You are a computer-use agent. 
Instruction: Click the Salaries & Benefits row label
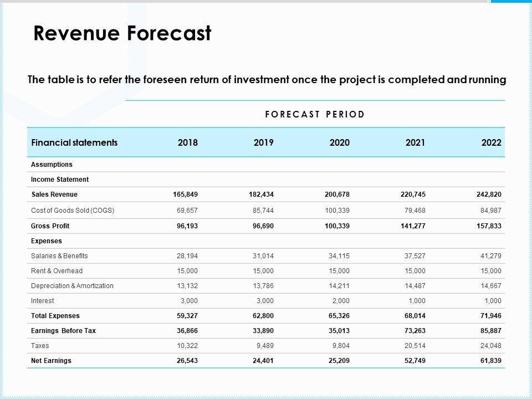coord(59,256)
